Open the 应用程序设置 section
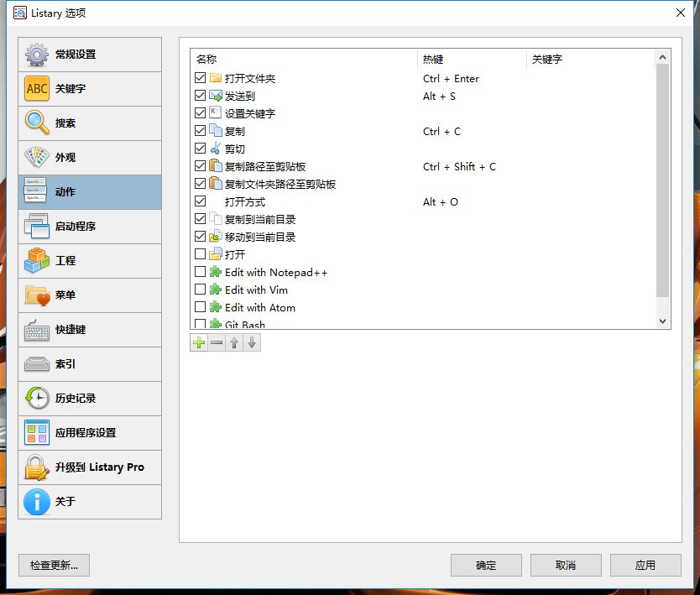This screenshot has width=700, height=595. point(90,433)
